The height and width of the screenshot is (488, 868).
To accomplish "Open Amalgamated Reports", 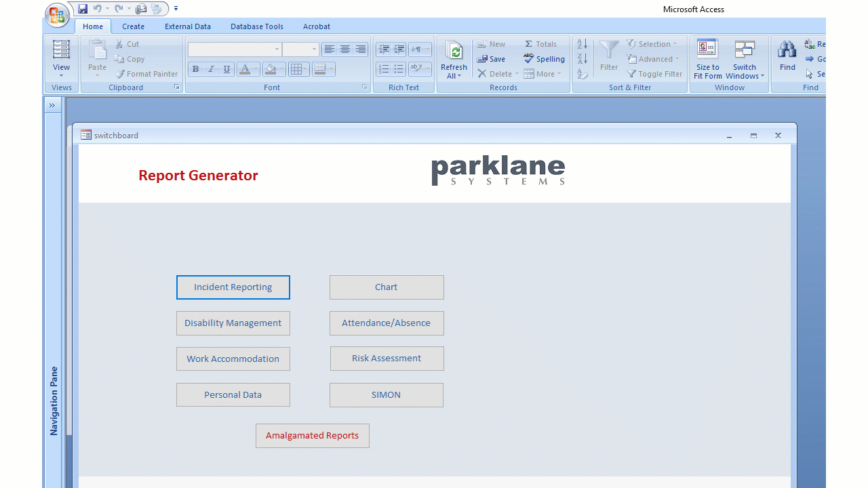I will click(x=312, y=436).
